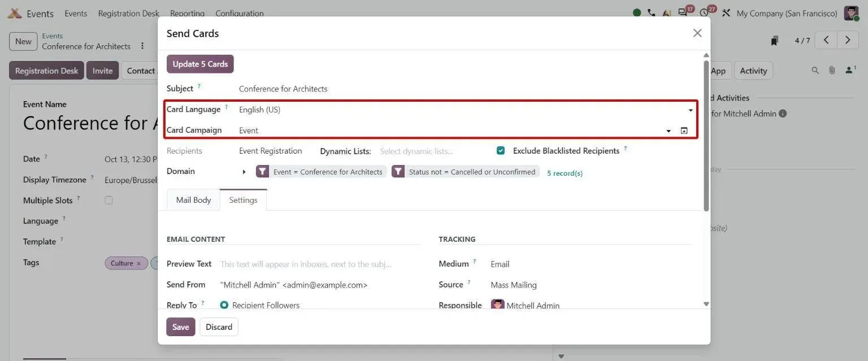This screenshot has height=361, width=868.
Task: Click the Update 5 Cards button
Action: [x=200, y=64]
